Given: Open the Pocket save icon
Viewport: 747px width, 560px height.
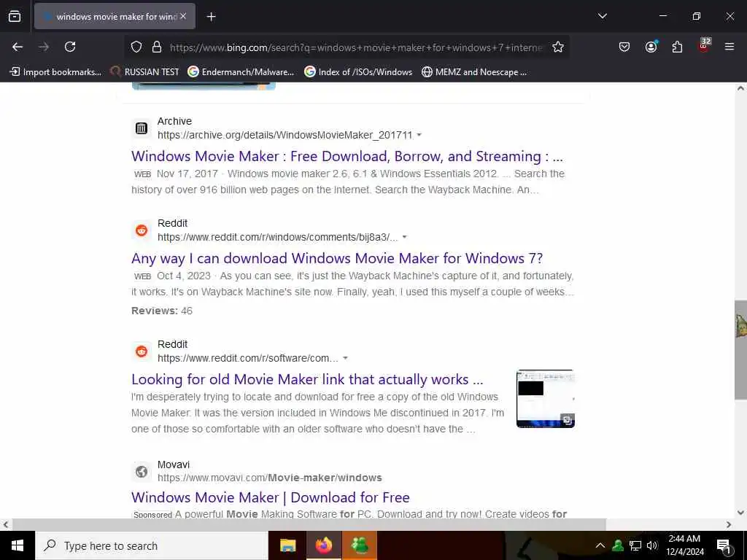Looking at the screenshot, I should pyautogui.click(x=624, y=47).
